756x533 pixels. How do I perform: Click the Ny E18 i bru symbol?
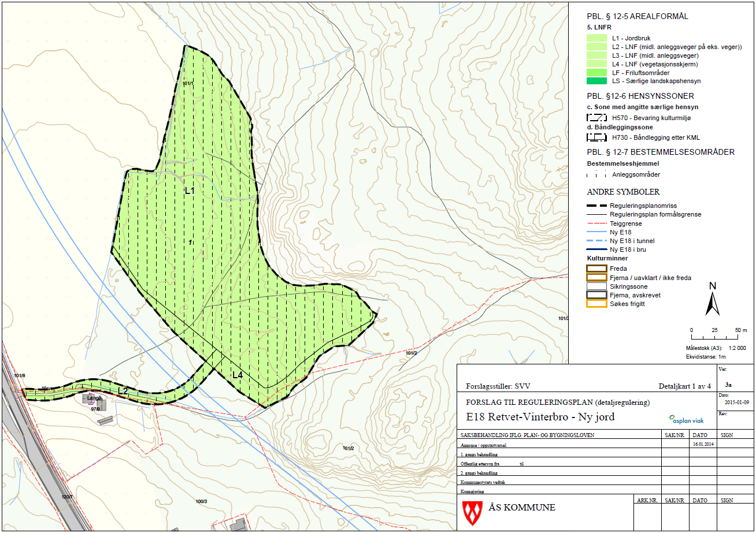[x=596, y=249]
